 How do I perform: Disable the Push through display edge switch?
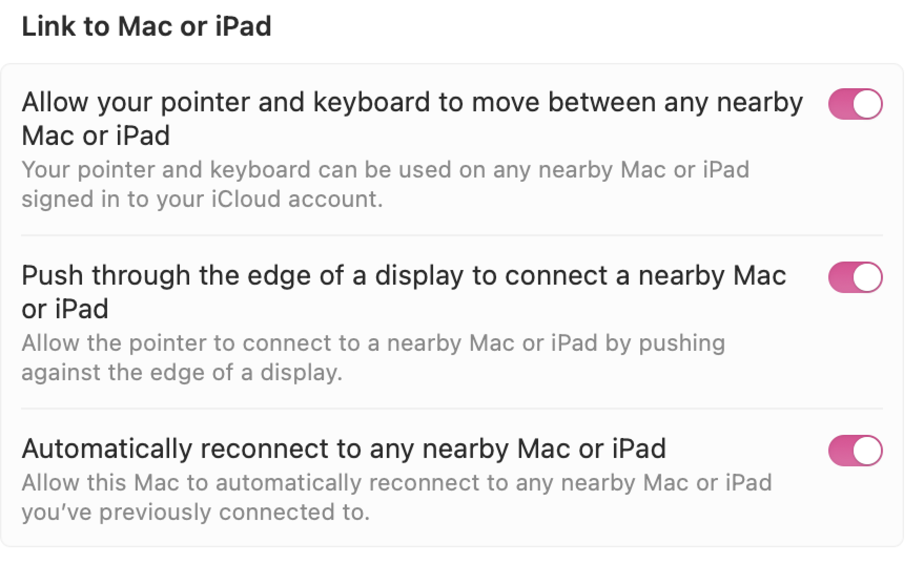tap(855, 277)
